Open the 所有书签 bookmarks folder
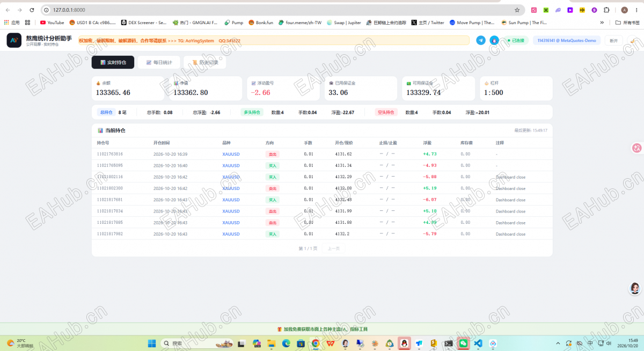The width and height of the screenshot is (644, 351). point(627,23)
